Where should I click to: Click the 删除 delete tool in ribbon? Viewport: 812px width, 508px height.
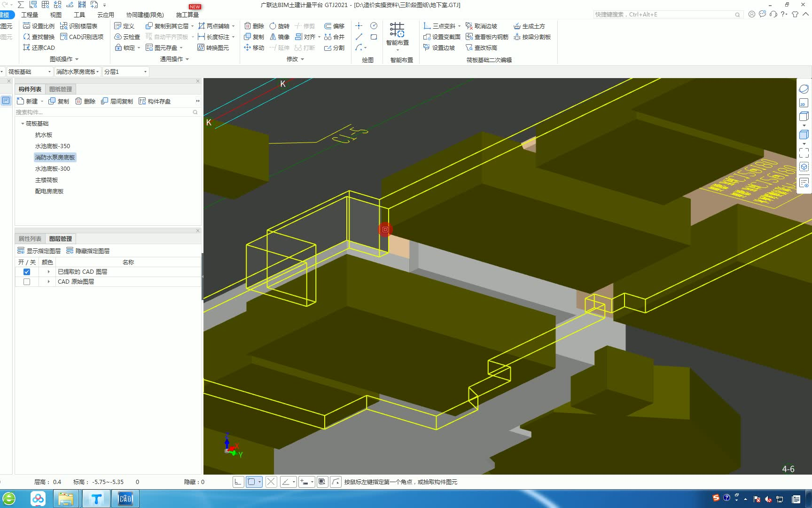254,26
